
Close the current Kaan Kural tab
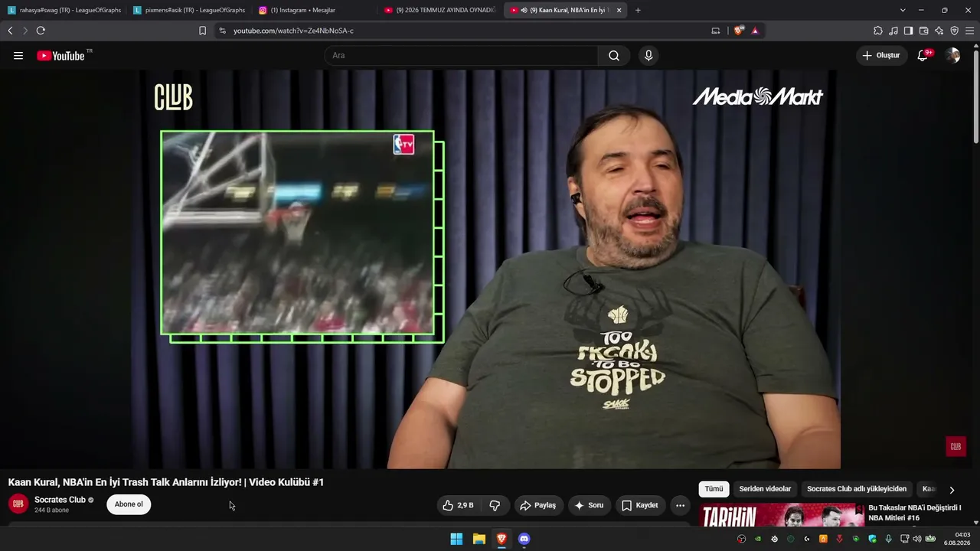[619, 10]
